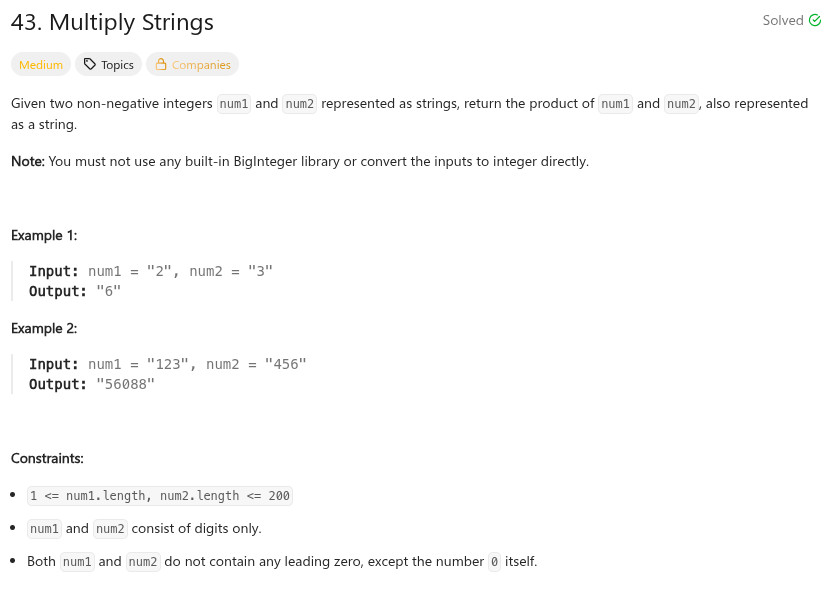Click the Example 1 output value "6"
This screenshot has height=598, width=836.
click(108, 291)
